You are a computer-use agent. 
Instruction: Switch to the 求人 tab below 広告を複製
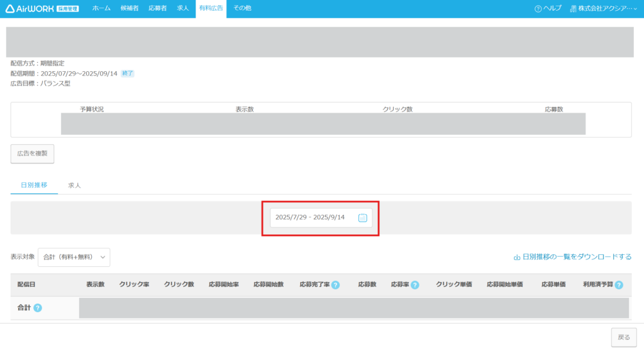pyautogui.click(x=74, y=186)
